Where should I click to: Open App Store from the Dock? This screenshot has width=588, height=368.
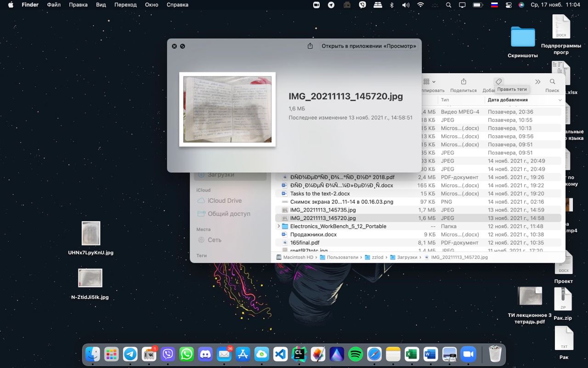pos(243,354)
